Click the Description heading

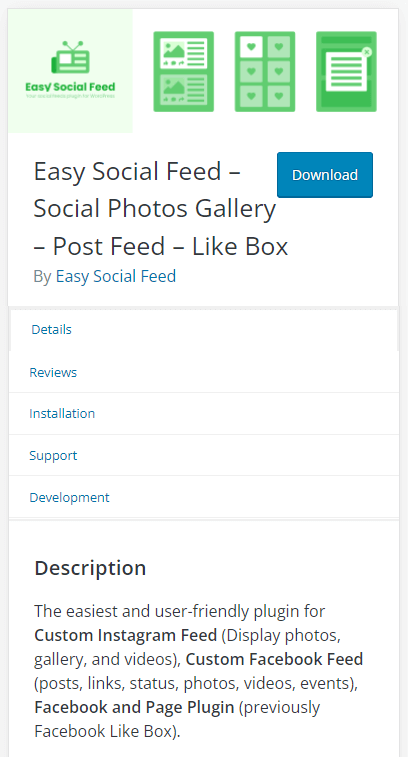click(90, 568)
